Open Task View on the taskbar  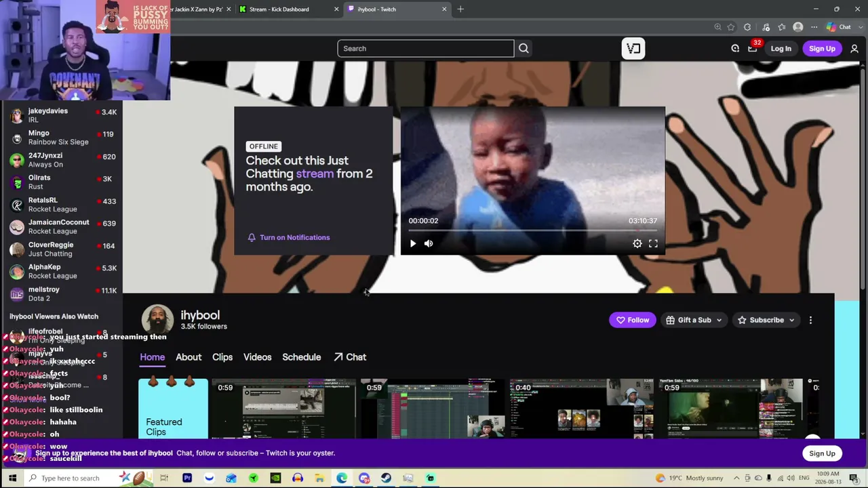point(164,478)
